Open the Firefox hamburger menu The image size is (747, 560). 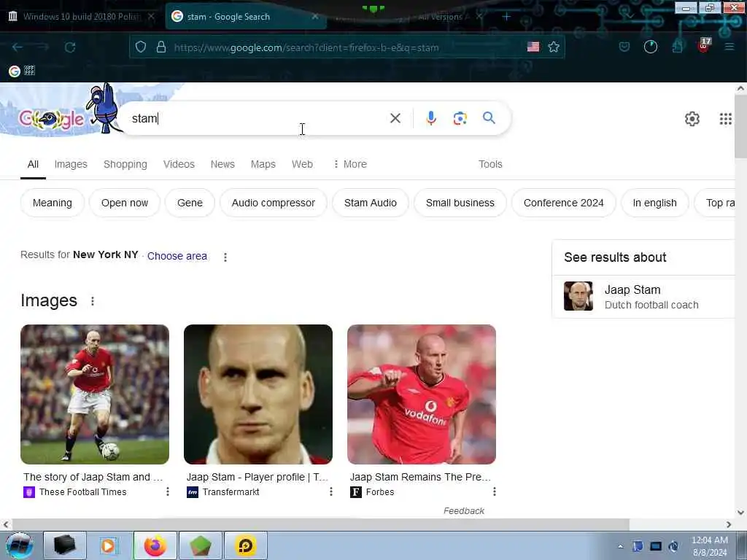click(729, 47)
